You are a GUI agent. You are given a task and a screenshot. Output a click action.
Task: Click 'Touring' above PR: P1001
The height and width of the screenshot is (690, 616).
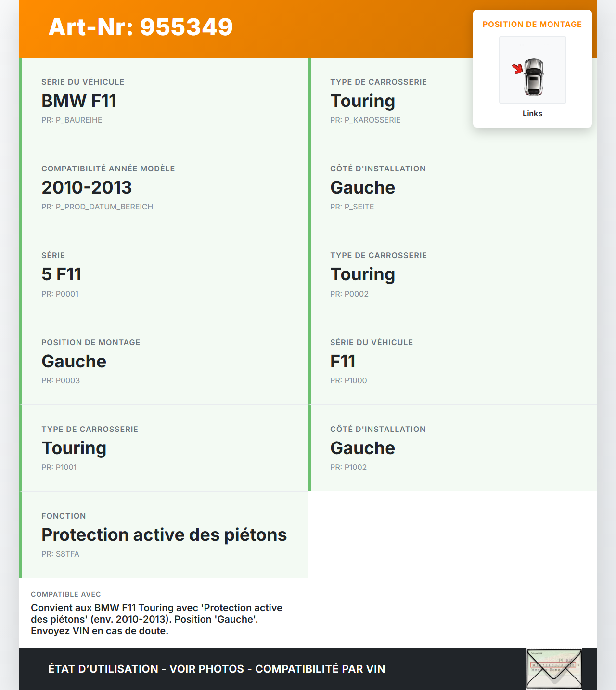[x=74, y=448]
